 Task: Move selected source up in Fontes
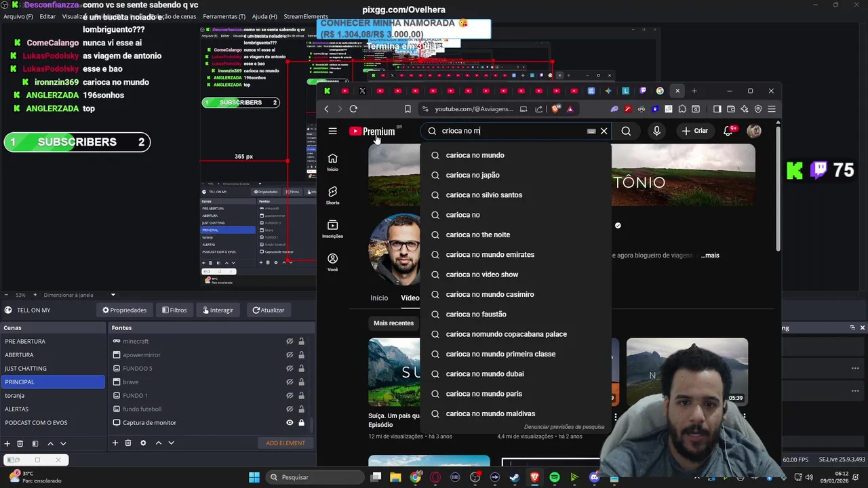(158, 443)
